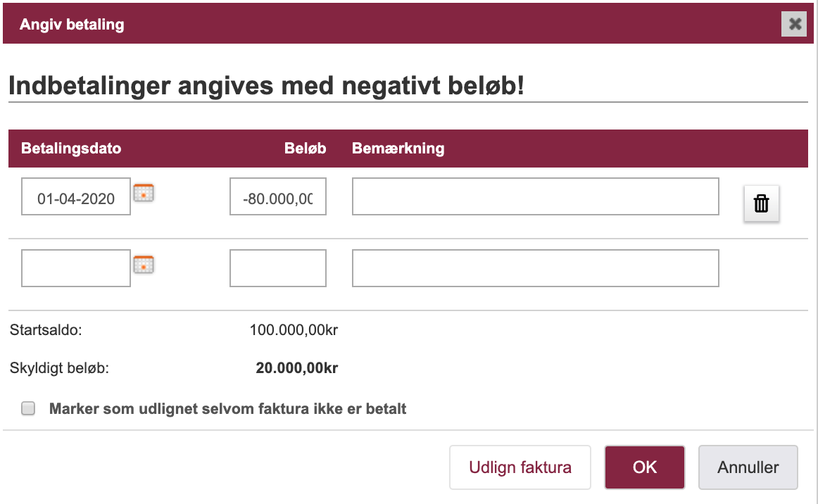Confirm the payment with OK
This screenshot has height=504, width=818.
[644, 467]
